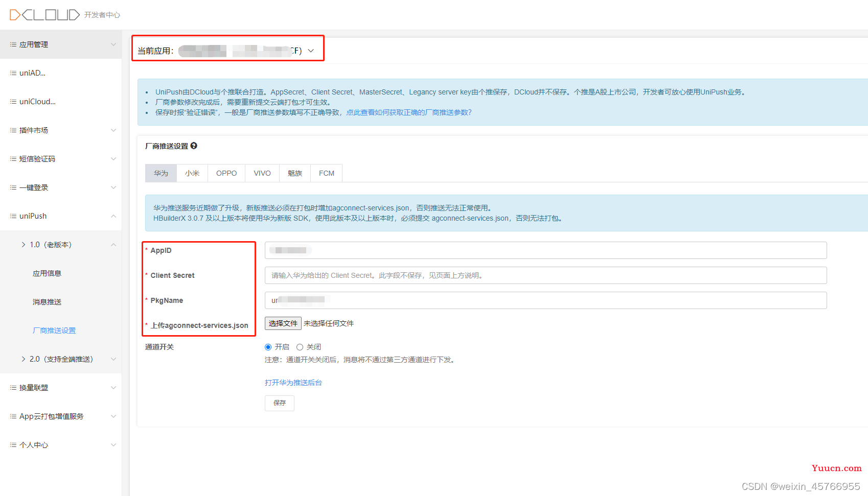Switch to the 华为 vendor tab
Image resolution: width=868 pixels, height=496 pixels.
point(161,173)
